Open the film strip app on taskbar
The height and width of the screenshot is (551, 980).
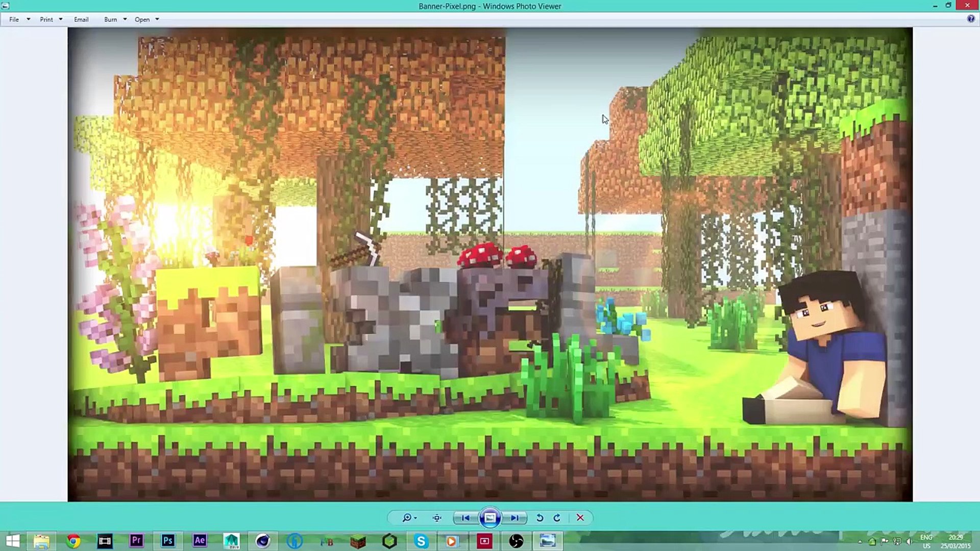coord(105,541)
